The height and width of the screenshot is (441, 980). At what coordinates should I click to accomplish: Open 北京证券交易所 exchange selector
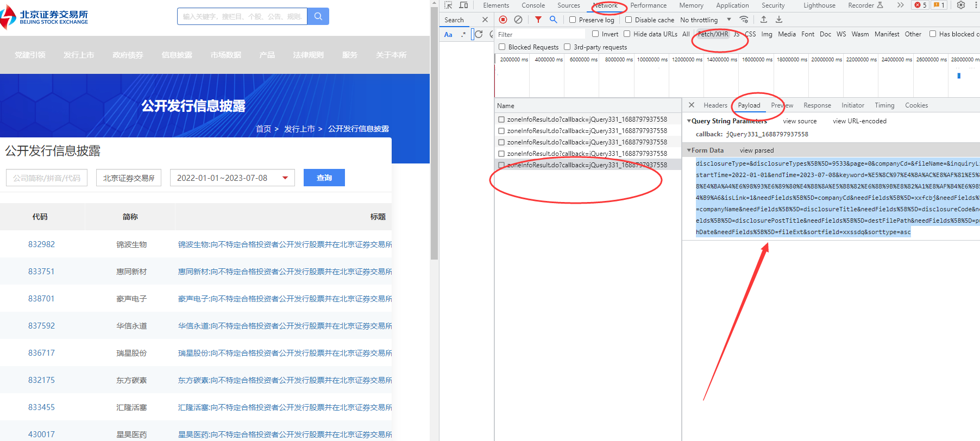pyautogui.click(x=129, y=178)
